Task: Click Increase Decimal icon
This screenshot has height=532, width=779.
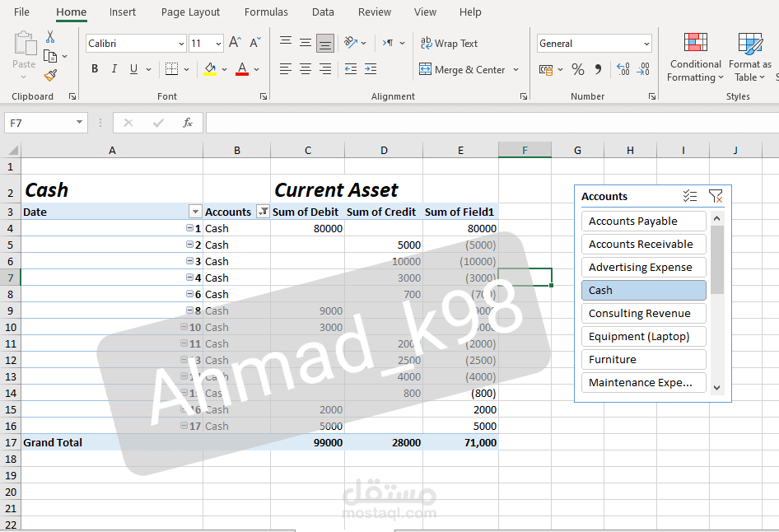Action: click(623, 69)
